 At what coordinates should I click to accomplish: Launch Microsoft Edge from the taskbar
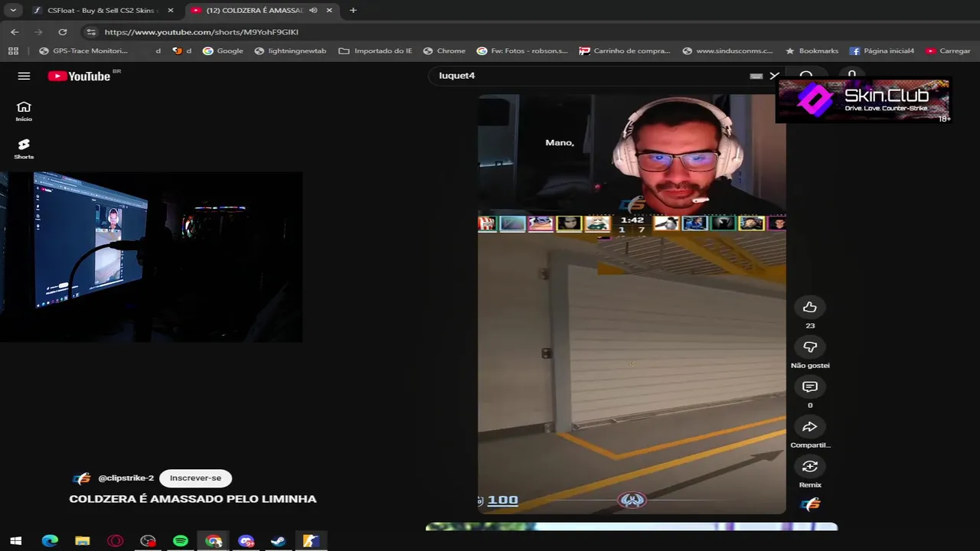[50, 541]
